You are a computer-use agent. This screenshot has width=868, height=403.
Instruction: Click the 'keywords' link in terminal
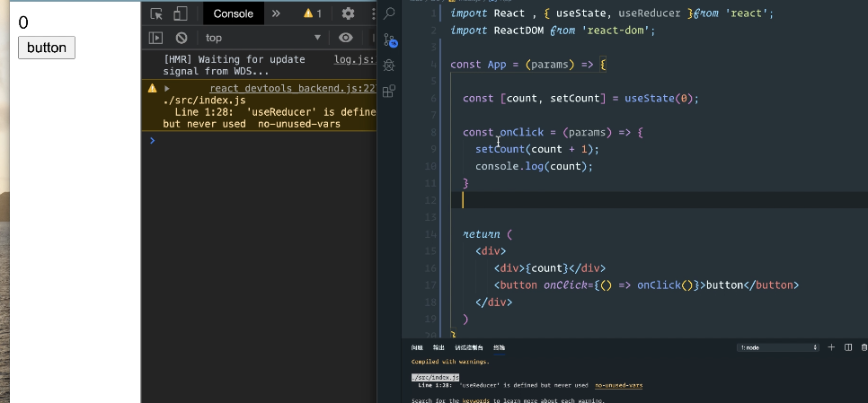(476, 400)
